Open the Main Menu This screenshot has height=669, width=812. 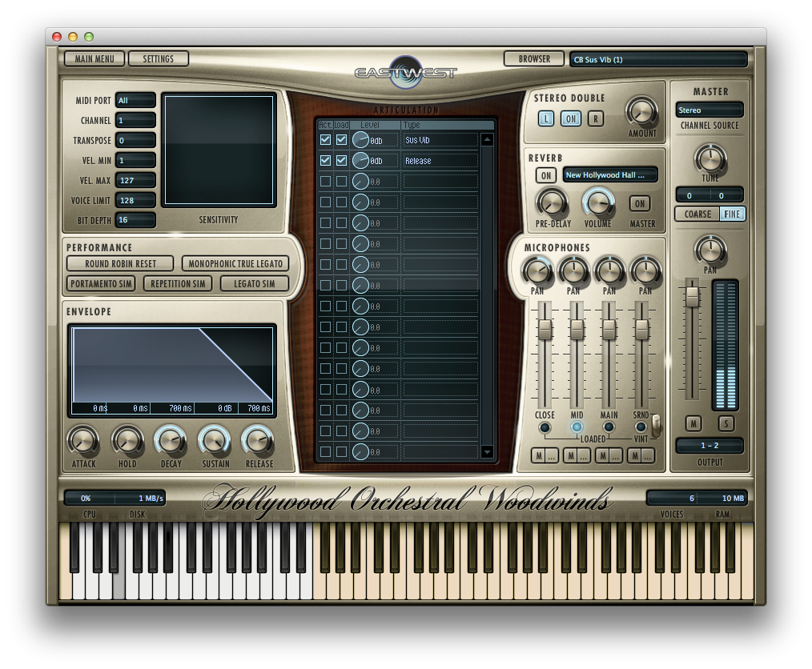(94, 59)
